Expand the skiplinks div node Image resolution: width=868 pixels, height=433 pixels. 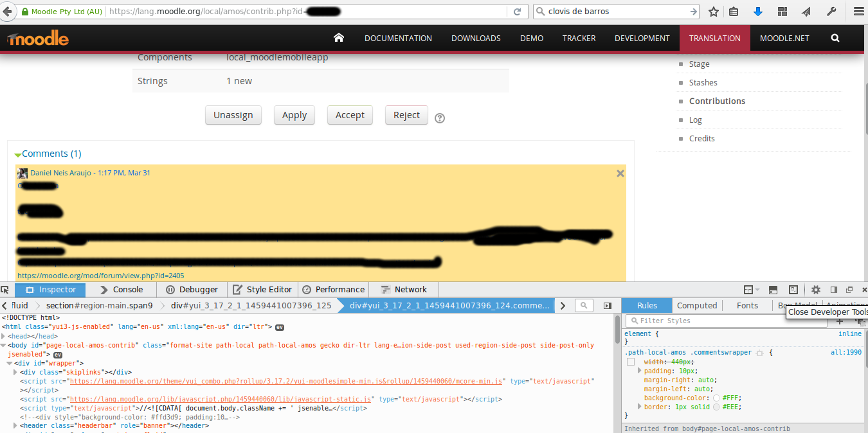[15, 372]
